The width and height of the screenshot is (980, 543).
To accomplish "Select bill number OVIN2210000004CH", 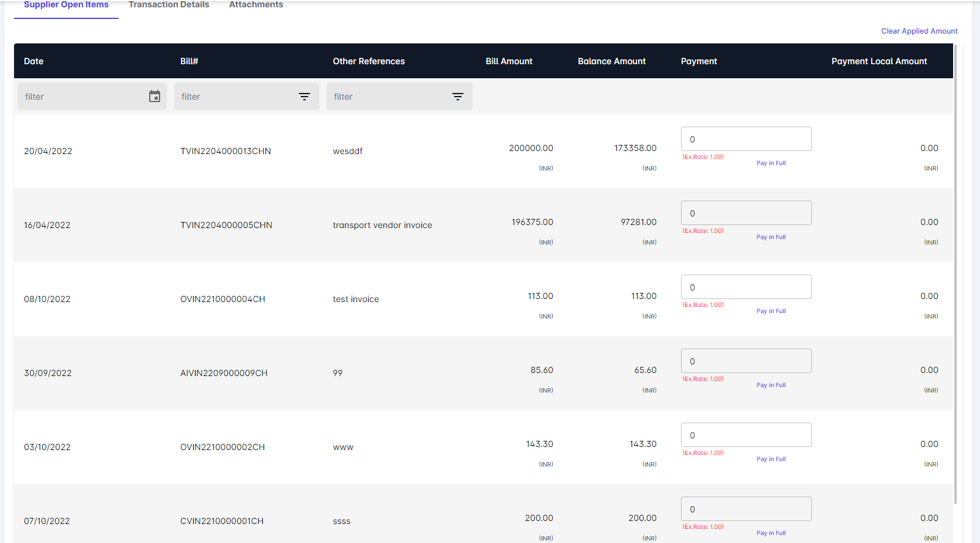I will [223, 299].
